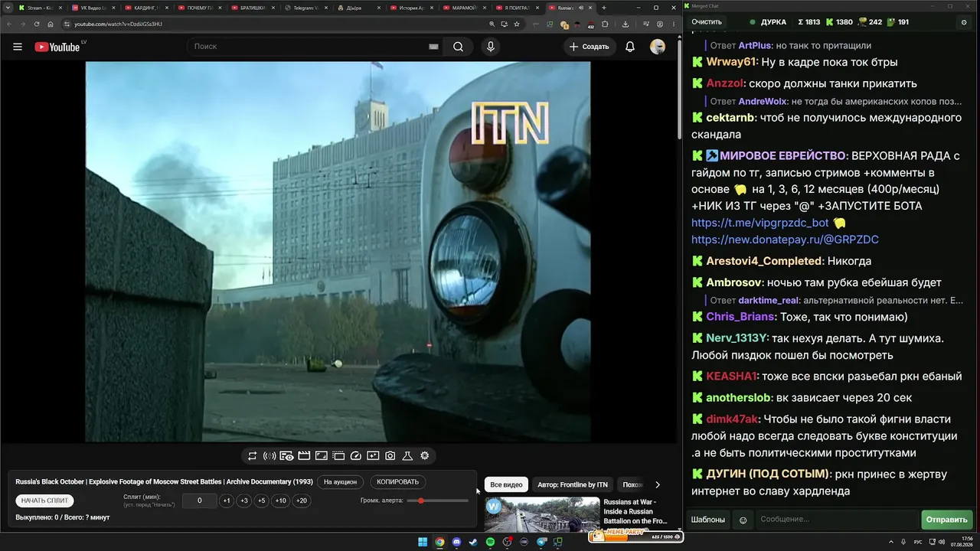Open Windows Start menu on the taskbar
Viewport: 980px width, 551px height.
(x=423, y=543)
